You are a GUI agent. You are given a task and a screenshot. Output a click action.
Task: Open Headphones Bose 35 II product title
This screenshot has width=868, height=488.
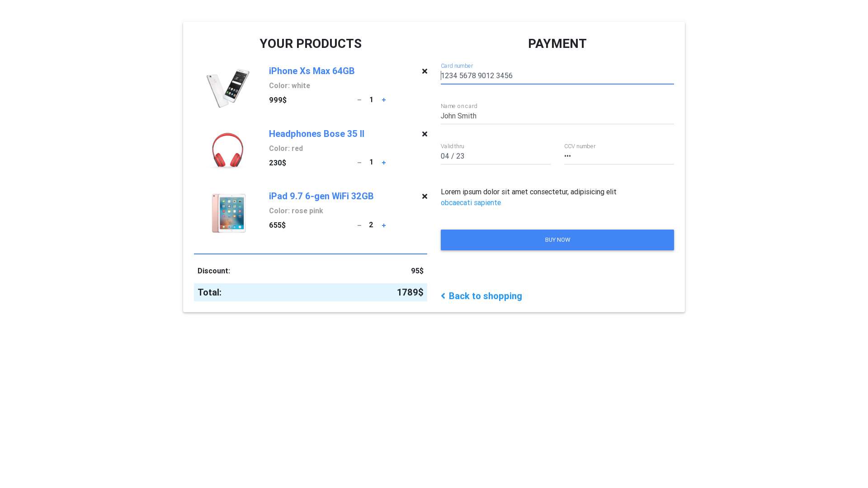[x=316, y=134]
